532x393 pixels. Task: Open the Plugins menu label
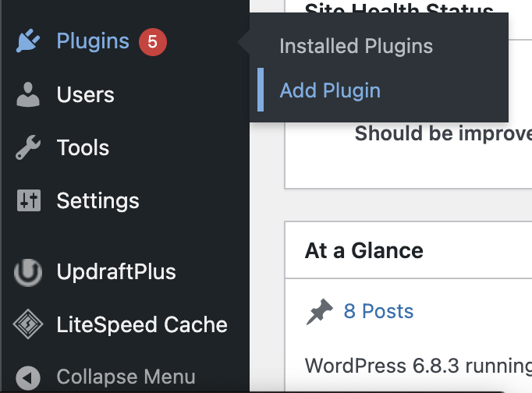(x=93, y=42)
